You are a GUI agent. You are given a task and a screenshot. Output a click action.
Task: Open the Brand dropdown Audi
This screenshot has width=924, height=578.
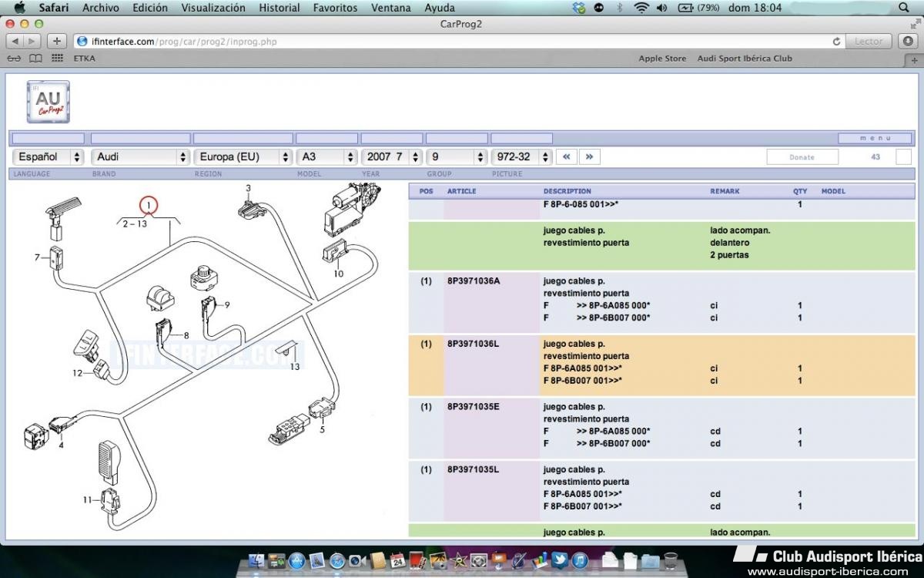140,156
